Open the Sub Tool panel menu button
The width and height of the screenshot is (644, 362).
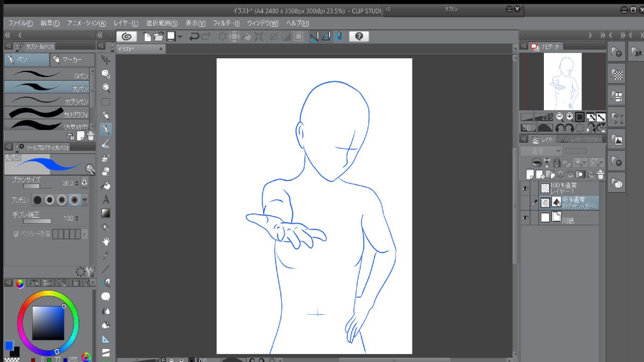click(9, 47)
